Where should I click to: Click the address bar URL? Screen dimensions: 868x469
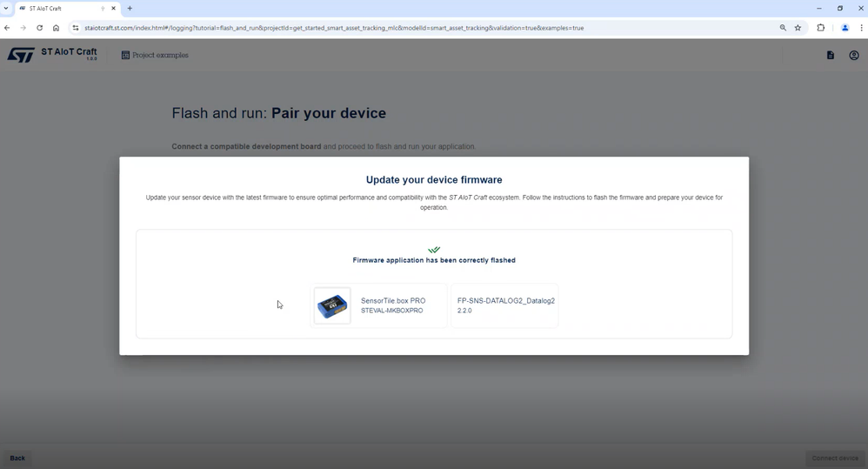coord(334,28)
